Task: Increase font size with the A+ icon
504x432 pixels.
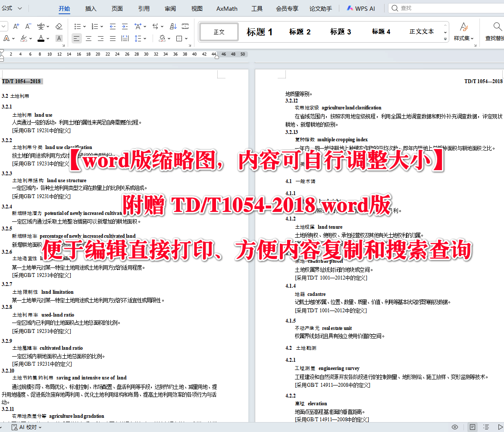Action: tap(16, 26)
